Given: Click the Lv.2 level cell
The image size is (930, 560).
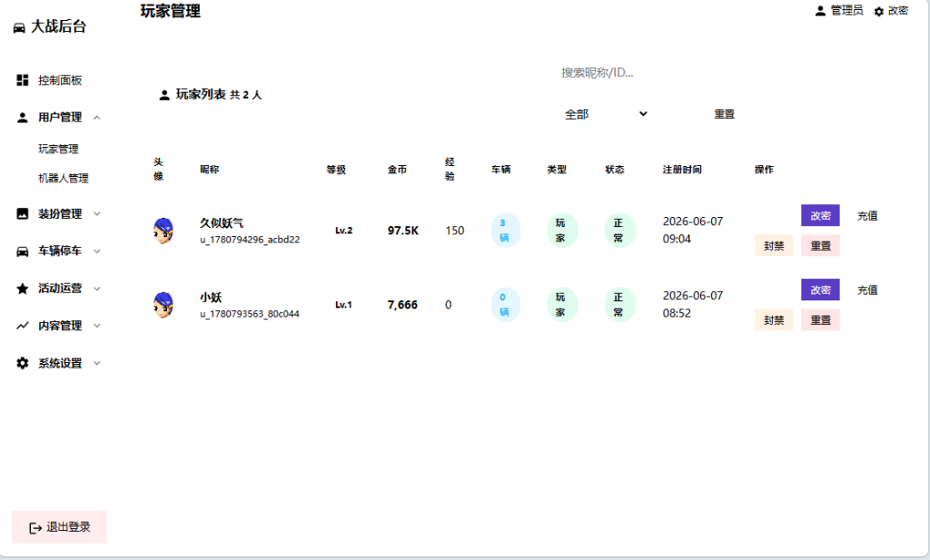Looking at the screenshot, I should [x=344, y=231].
